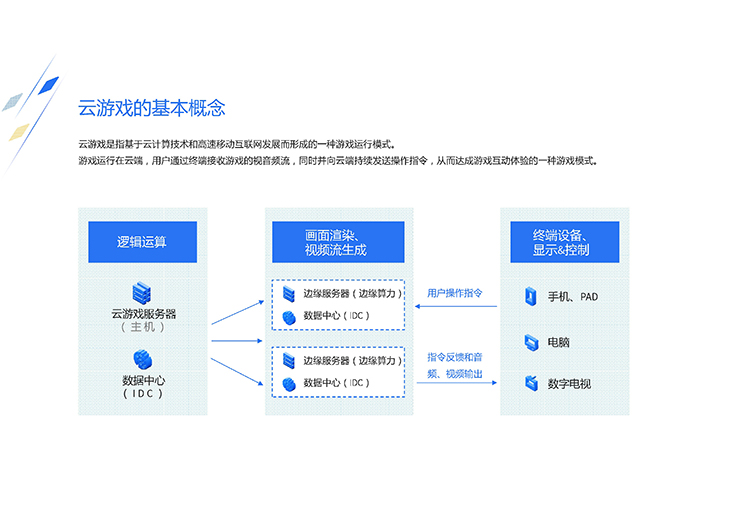The width and height of the screenshot is (736, 520).
Task: Click the 数字电视 text
Action: 569,384
